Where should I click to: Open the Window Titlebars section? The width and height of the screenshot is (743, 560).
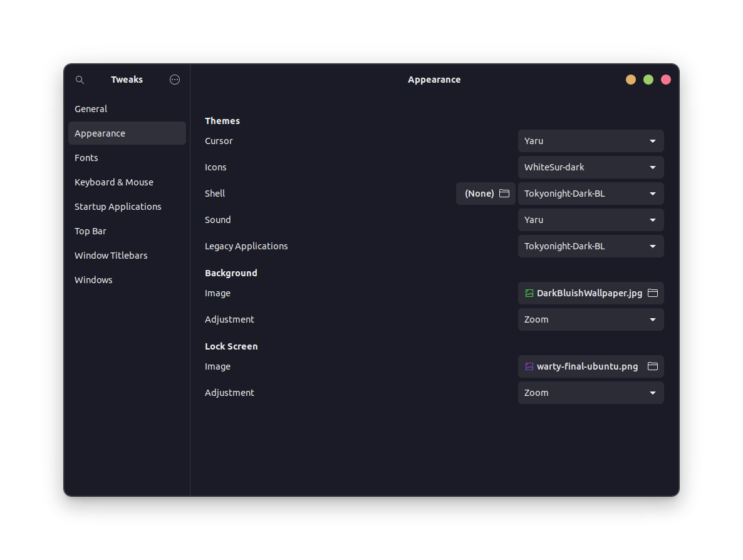click(x=111, y=256)
